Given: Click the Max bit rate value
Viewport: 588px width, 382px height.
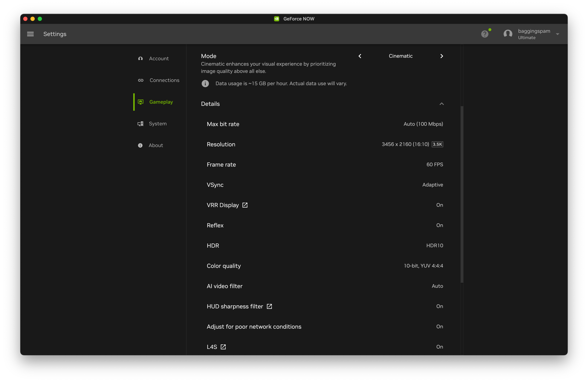Looking at the screenshot, I should point(423,124).
